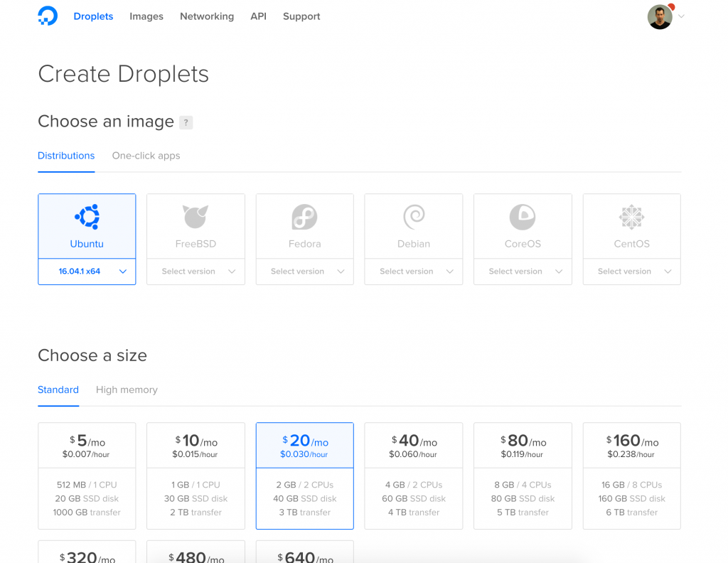
Task: Open the CentOS Select version dropdown
Action: pyautogui.click(x=632, y=272)
